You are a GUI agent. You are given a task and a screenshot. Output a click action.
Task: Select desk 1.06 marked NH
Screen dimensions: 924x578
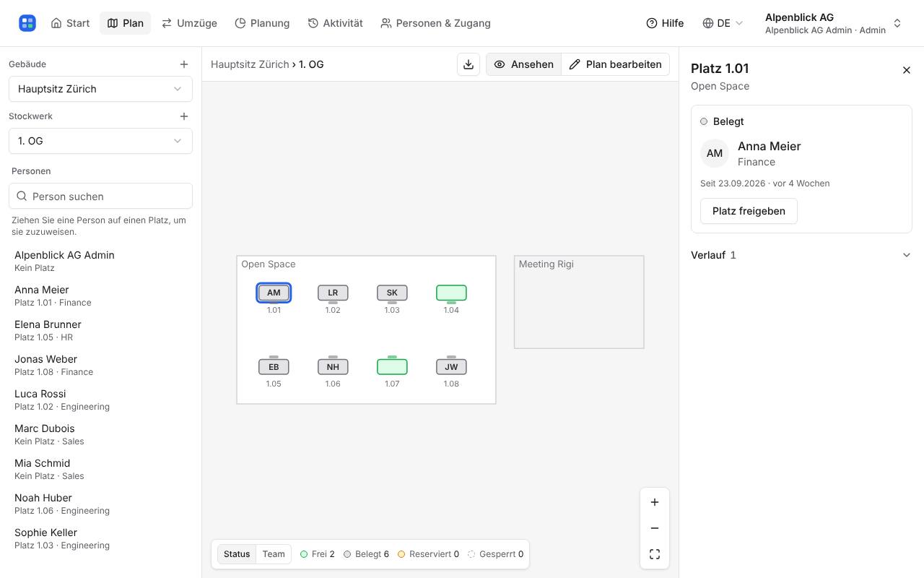click(x=333, y=367)
